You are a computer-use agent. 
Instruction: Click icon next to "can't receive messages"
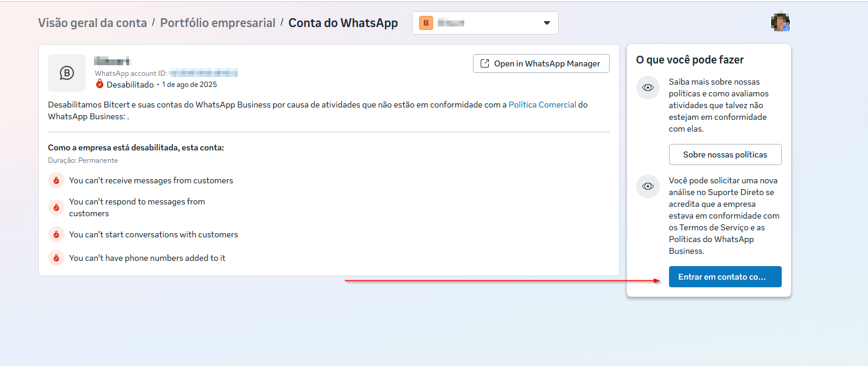pyautogui.click(x=56, y=180)
